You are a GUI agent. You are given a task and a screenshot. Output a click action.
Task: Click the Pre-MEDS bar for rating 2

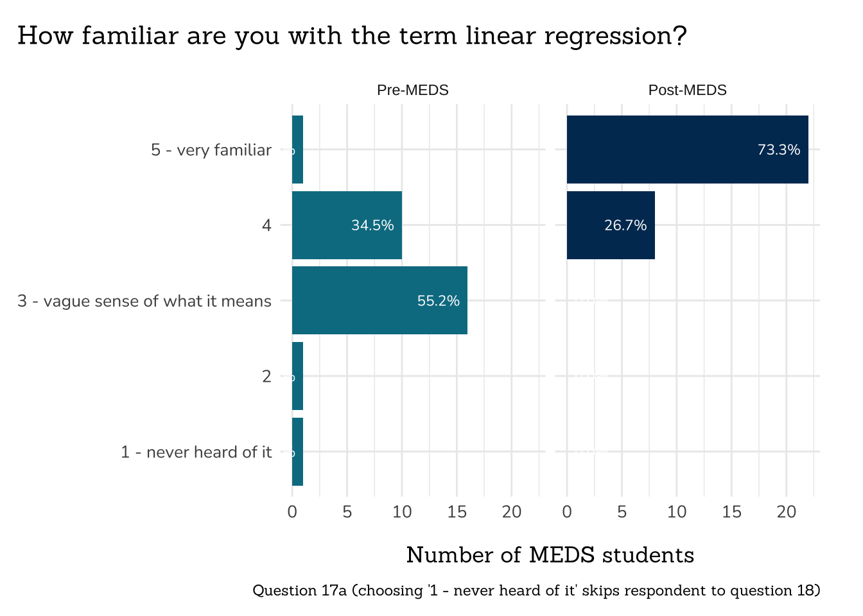(x=297, y=376)
